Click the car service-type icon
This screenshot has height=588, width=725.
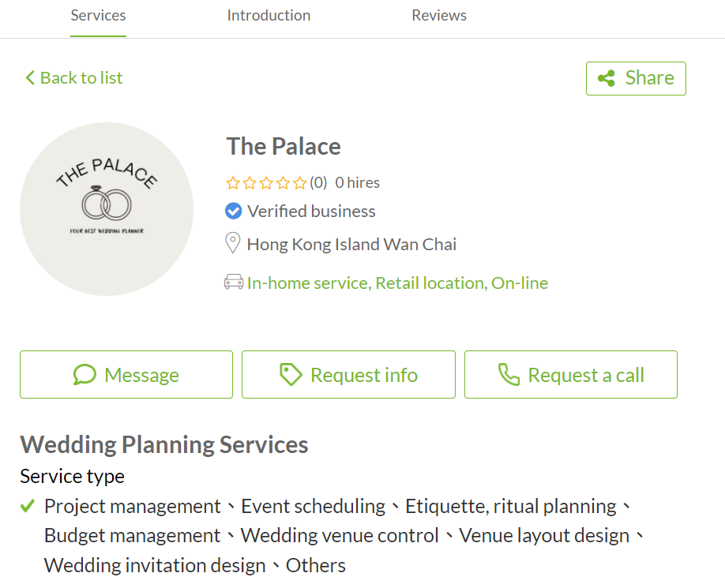[x=234, y=282]
